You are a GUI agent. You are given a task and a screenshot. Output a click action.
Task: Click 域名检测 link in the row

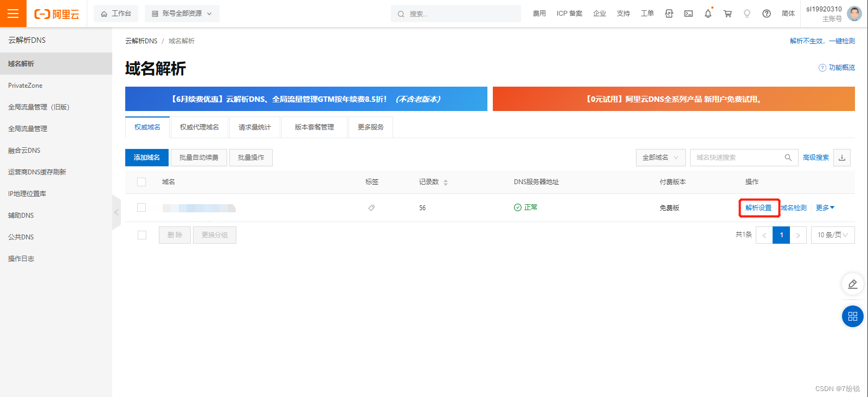[794, 208]
